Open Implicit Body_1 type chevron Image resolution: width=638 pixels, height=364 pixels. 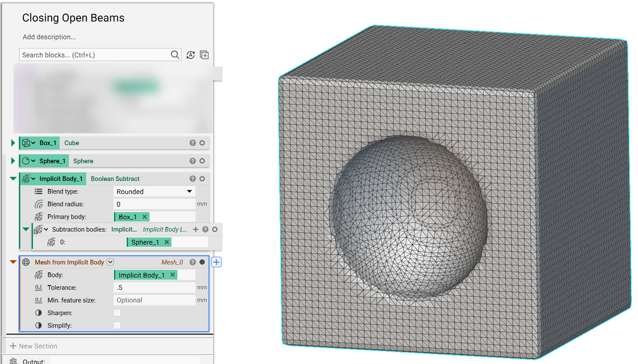click(x=33, y=179)
